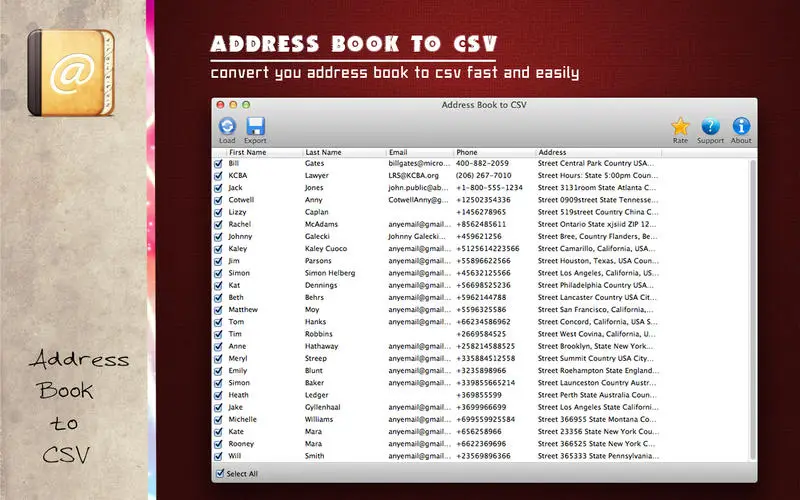Click email LRS@KCBA.org
This screenshot has width=800, height=500.
click(413, 176)
